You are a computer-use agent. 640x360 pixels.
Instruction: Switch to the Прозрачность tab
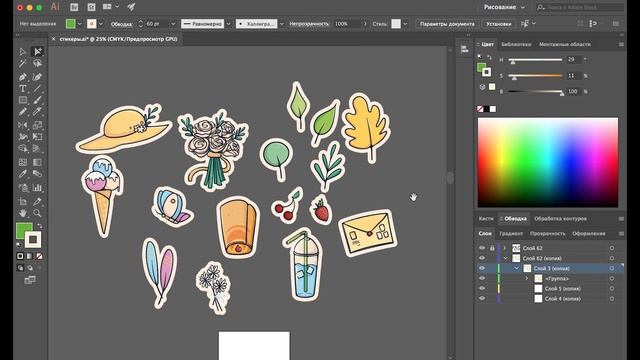point(547,233)
